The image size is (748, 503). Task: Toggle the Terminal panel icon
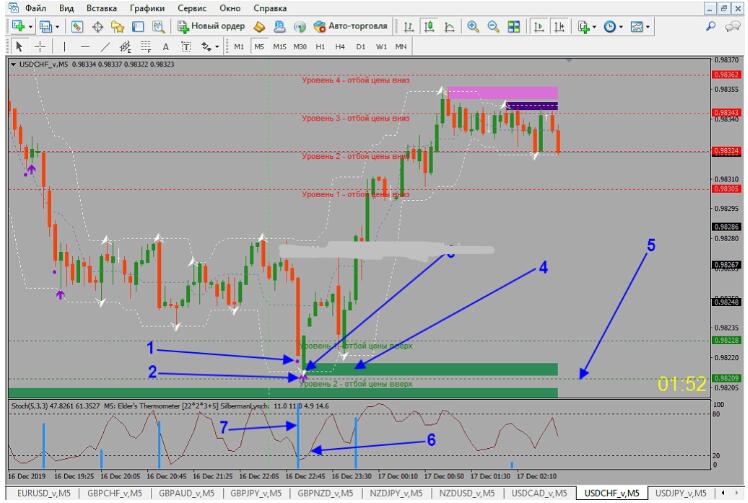(138, 27)
